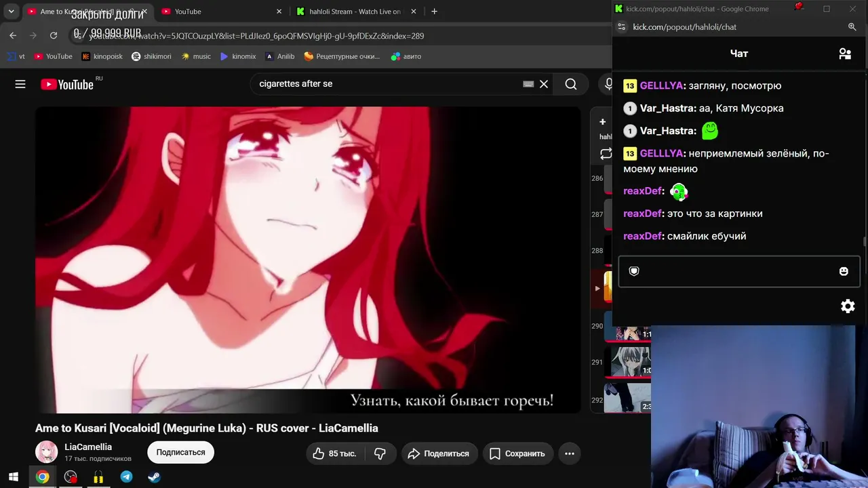Switch to the hahloli Stream tab

tap(355, 12)
